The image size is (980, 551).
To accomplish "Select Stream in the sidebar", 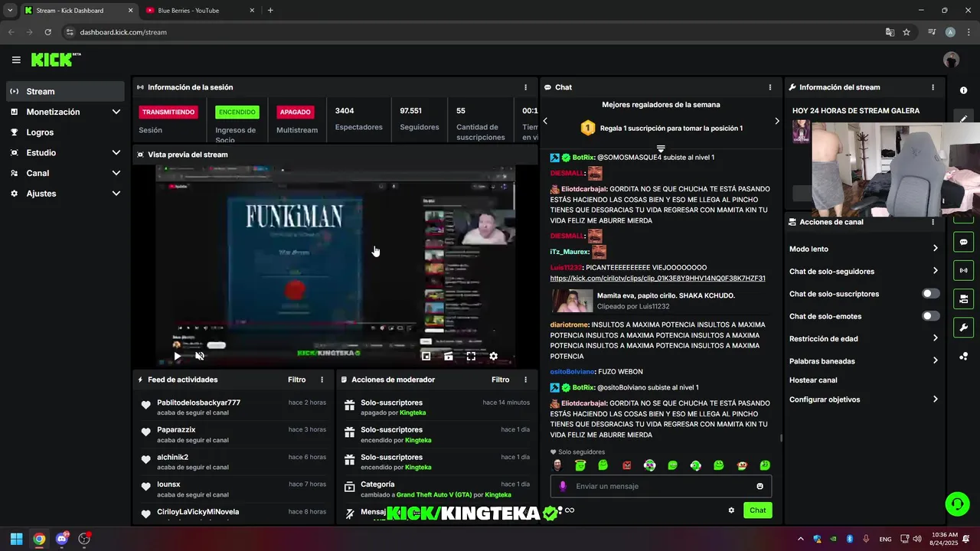I will click(x=64, y=91).
